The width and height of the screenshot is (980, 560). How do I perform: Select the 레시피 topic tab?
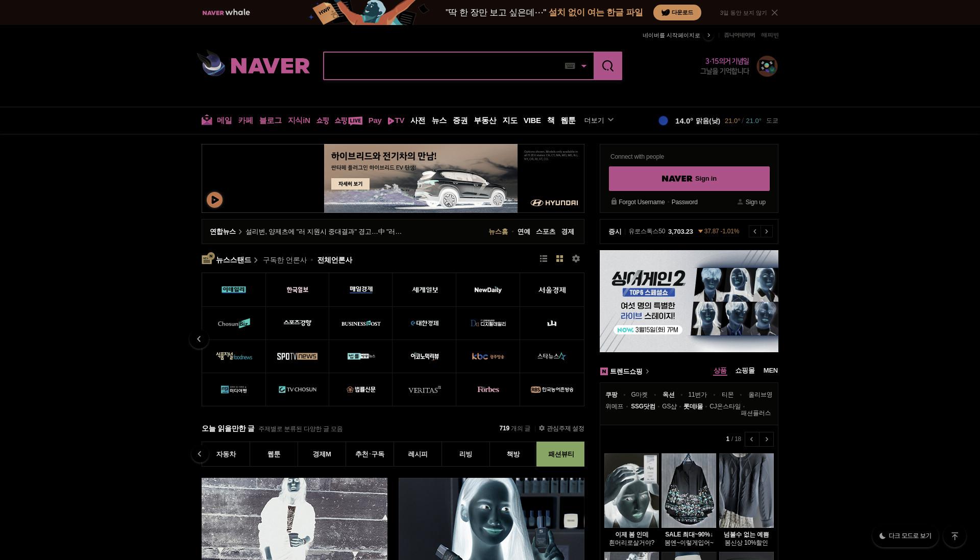(418, 454)
